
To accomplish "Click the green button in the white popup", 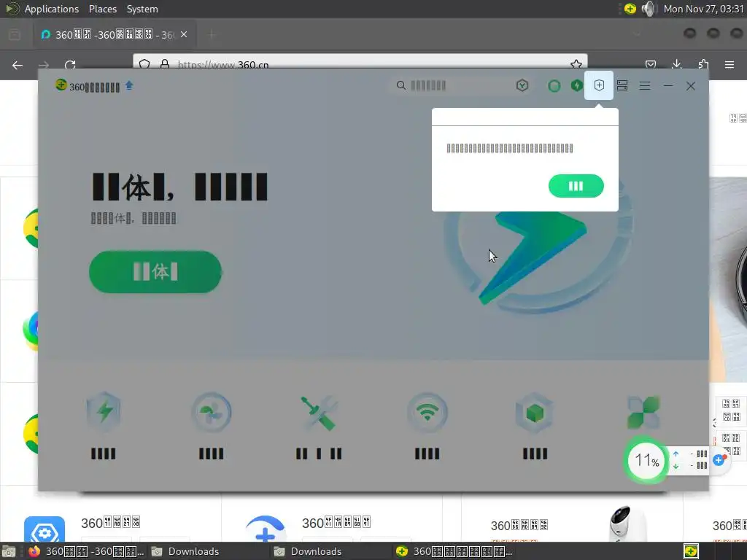I will click(576, 186).
